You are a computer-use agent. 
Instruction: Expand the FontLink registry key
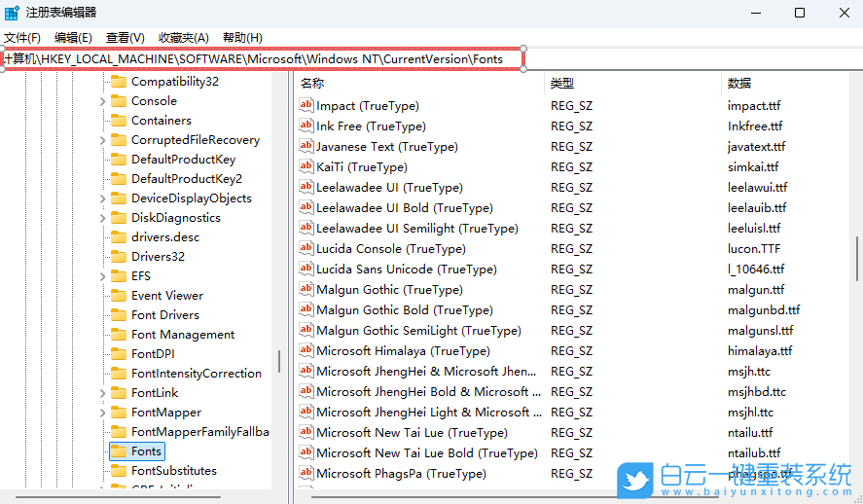pyautogui.click(x=103, y=393)
